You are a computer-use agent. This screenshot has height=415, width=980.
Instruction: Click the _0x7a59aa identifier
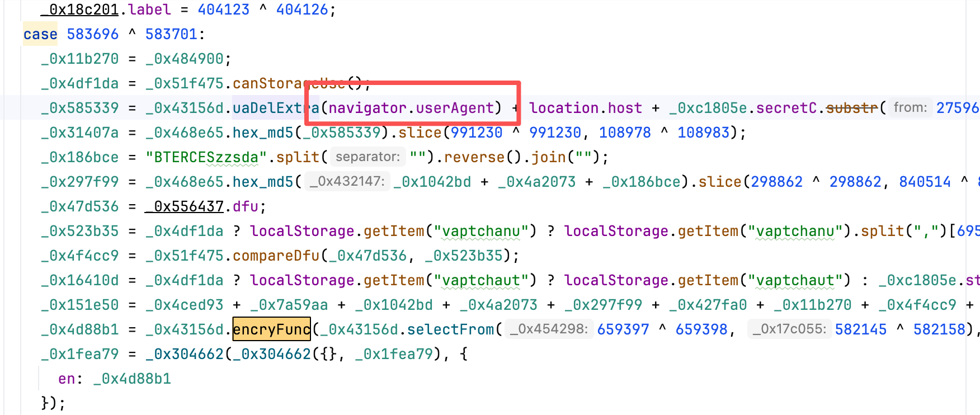289,305
